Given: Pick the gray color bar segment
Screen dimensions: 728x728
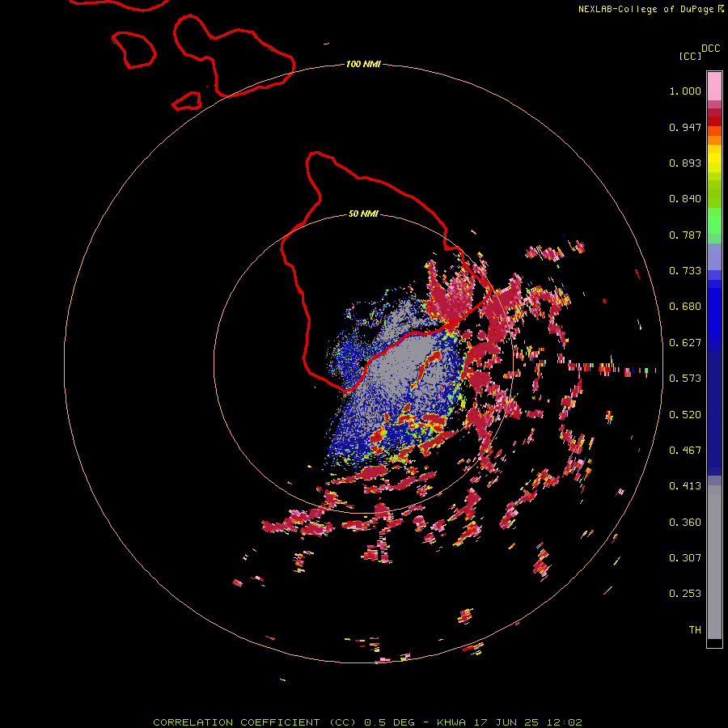Looking at the screenshot, I should coord(714,562).
